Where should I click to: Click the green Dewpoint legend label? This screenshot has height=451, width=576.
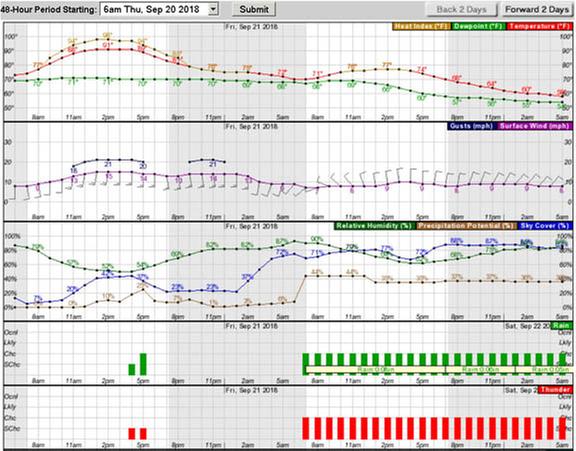[x=478, y=26]
